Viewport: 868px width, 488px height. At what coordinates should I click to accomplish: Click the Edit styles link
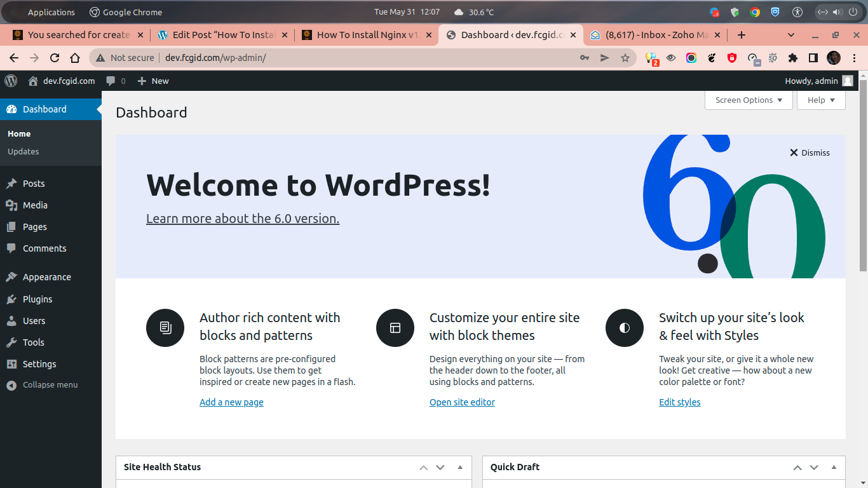point(680,402)
